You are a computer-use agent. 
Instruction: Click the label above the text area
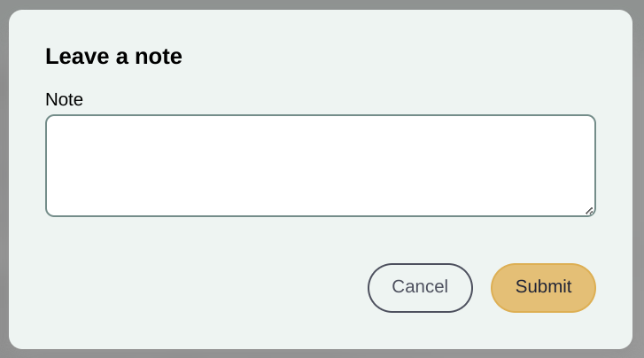click(x=64, y=99)
